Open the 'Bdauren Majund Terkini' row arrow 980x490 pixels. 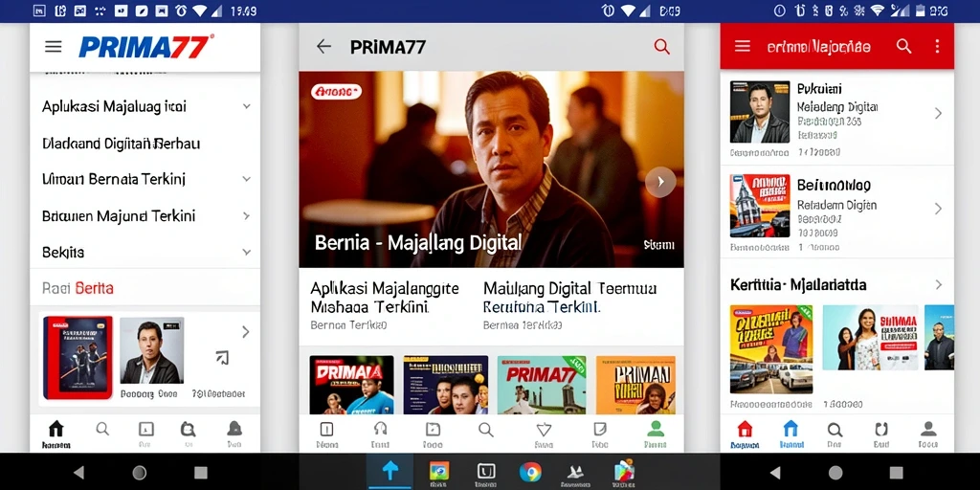(246, 216)
